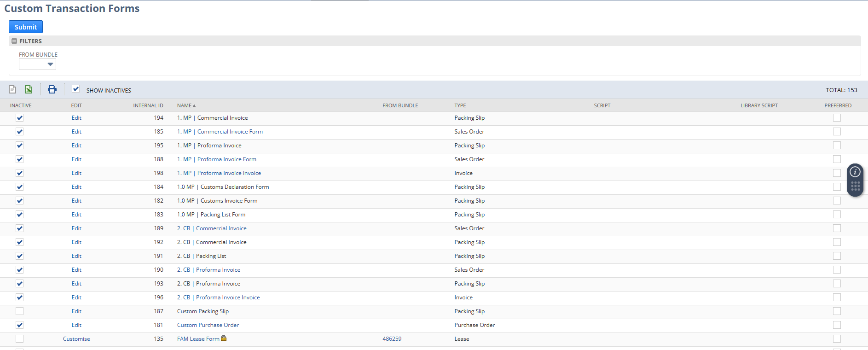Toggle the Show Inactives checkbox
This screenshot has height=350, width=868.
(76, 89)
